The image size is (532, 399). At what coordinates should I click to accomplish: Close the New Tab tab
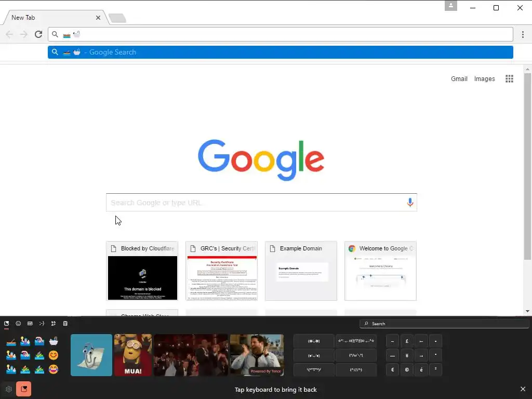pos(98,18)
